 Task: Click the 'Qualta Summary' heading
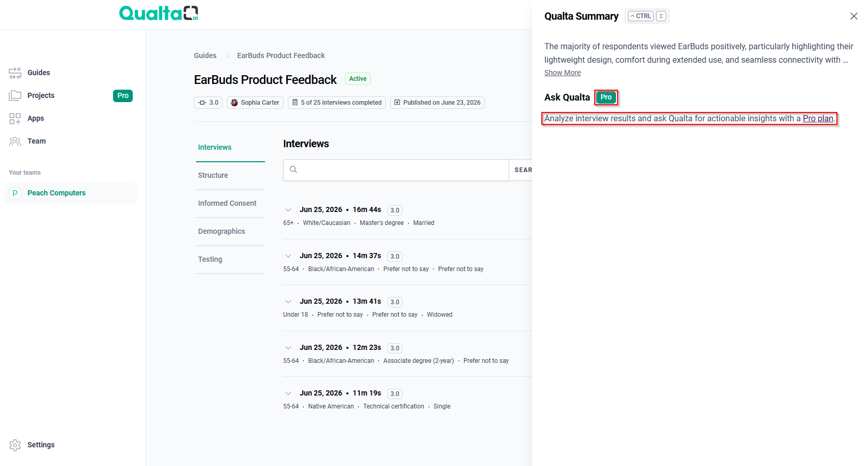[581, 16]
